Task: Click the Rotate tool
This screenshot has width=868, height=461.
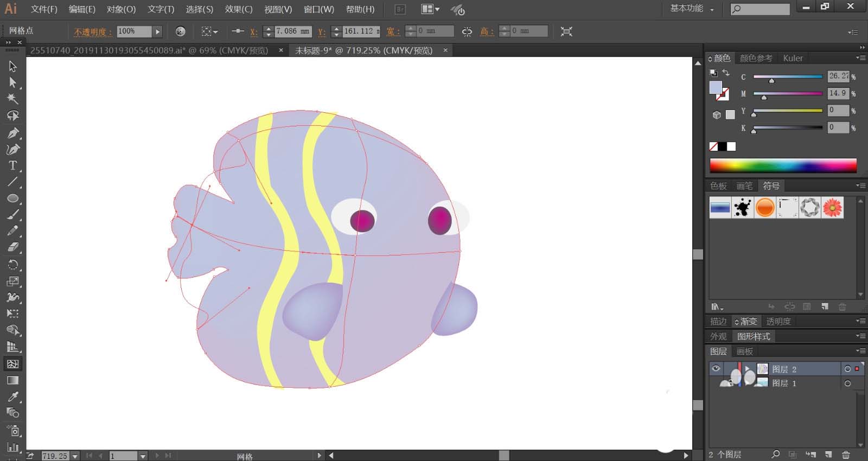Action: 12,265
